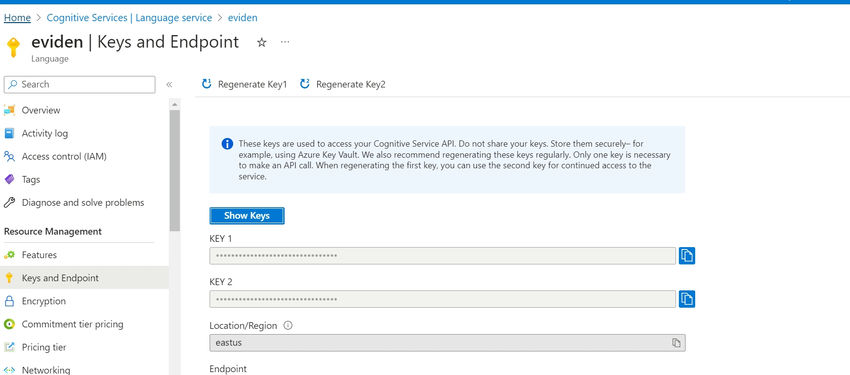Click the sidebar scrollbar thumb
Image resolution: width=850 pixels, height=375 pixels.
[175, 171]
